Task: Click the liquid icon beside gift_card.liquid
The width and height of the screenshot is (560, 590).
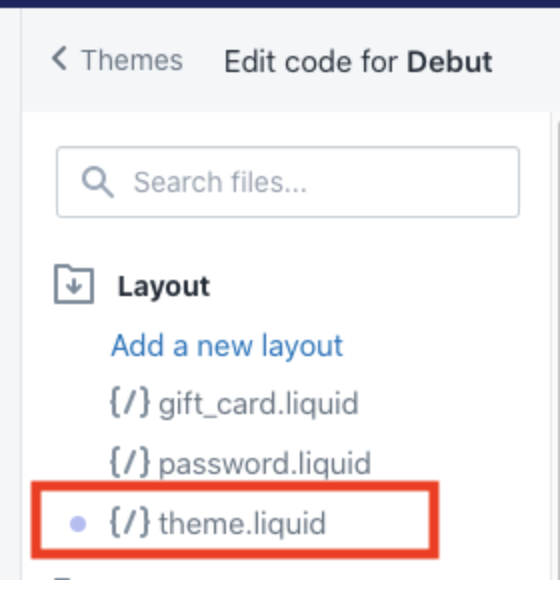Action: click(x=130, y=402)
